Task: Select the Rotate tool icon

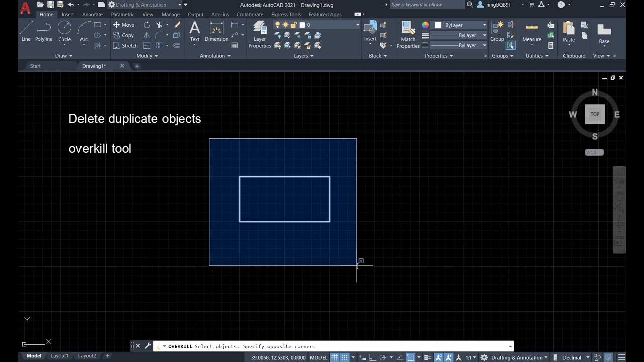Action: (x=147, y=25)
